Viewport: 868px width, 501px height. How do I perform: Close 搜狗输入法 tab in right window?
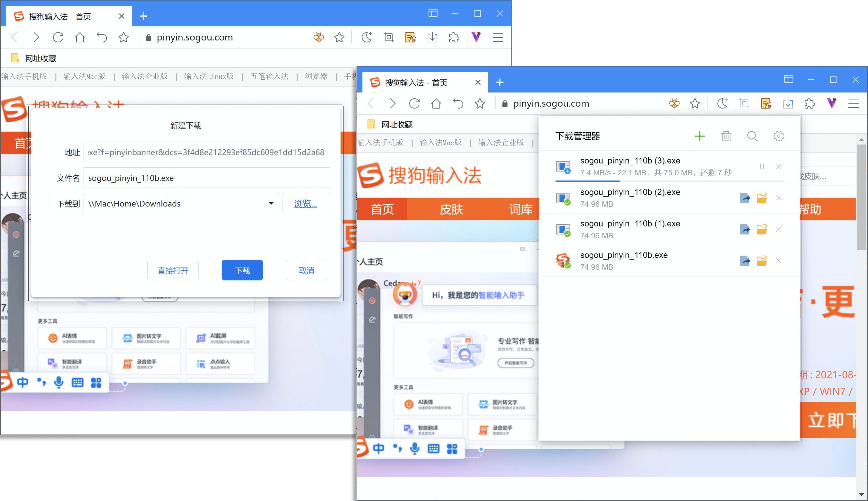coord(478,82)
